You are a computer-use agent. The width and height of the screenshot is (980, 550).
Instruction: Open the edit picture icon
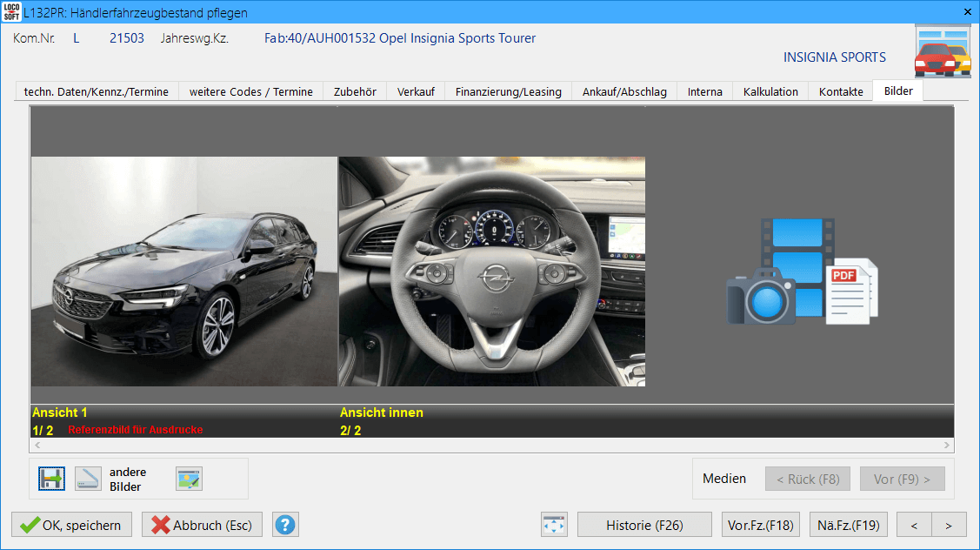[x=189, y=479]
